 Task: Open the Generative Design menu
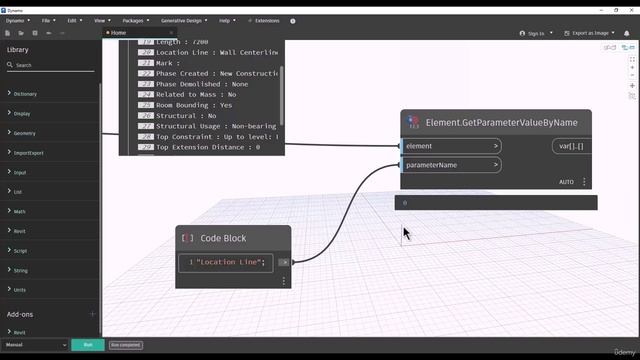pyautogui.click(x=184, y=20)
